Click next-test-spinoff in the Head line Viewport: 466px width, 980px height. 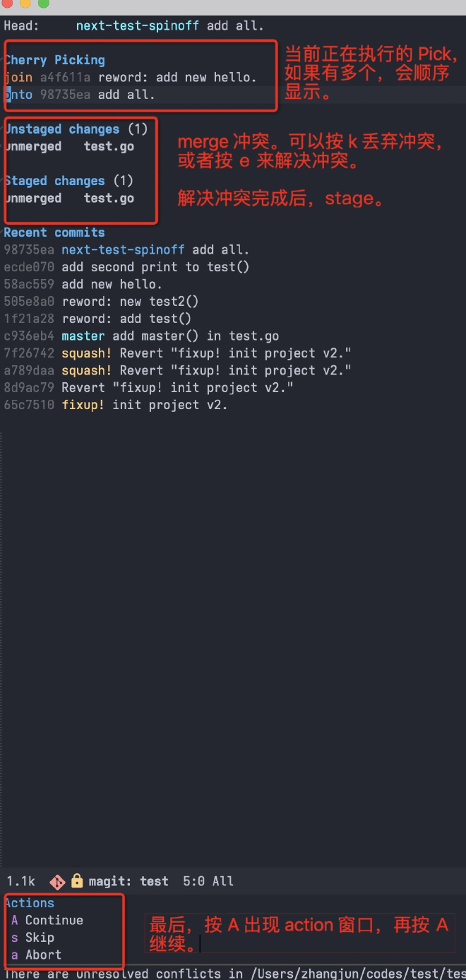[x=138, y=26]
